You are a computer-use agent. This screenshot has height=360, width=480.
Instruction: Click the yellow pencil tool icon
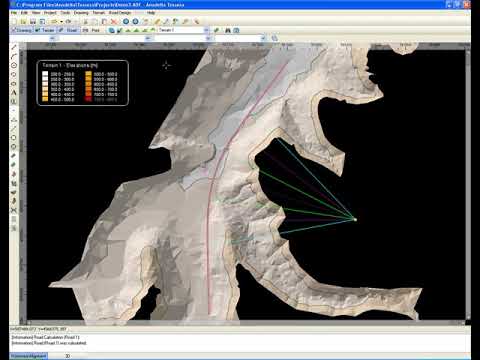tap(157, 22)
